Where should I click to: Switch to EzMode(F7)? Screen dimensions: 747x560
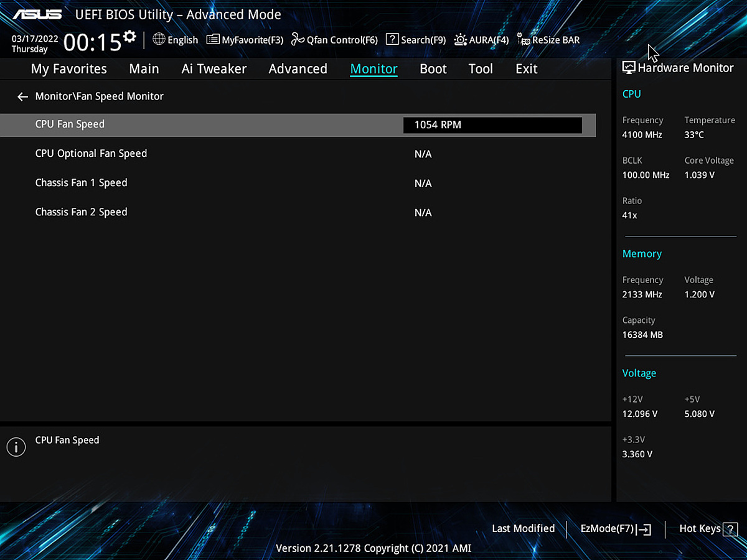point(616,529)
